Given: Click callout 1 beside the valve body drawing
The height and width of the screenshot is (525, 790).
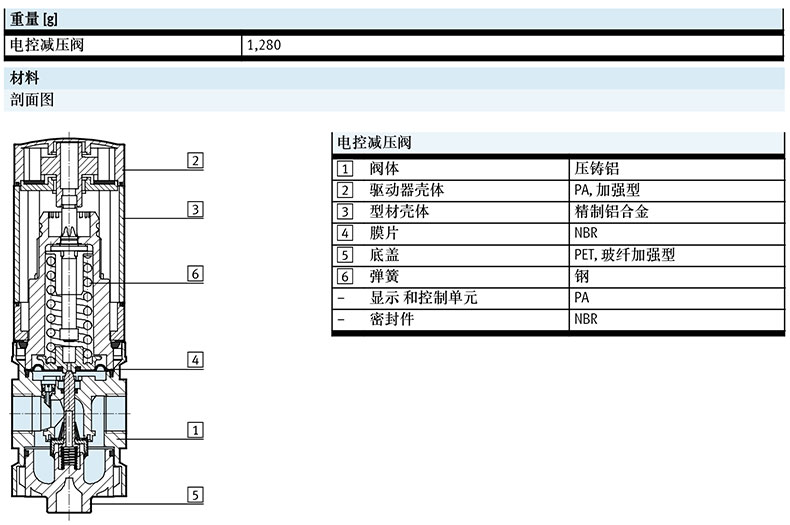Looking at the screenshot, I should (x=196, y=430).
